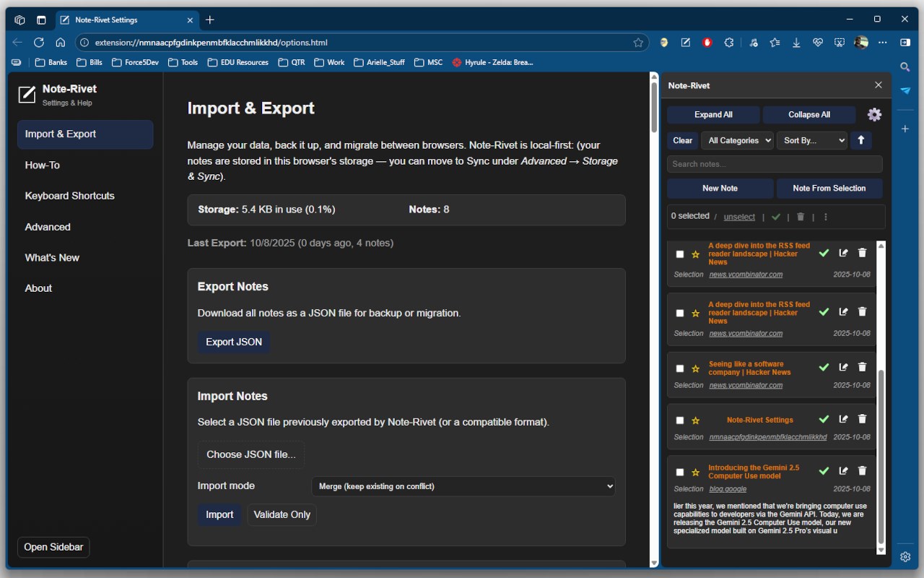Open the About section
This screenshot has height=578, width=924.
tap(85, 288)
